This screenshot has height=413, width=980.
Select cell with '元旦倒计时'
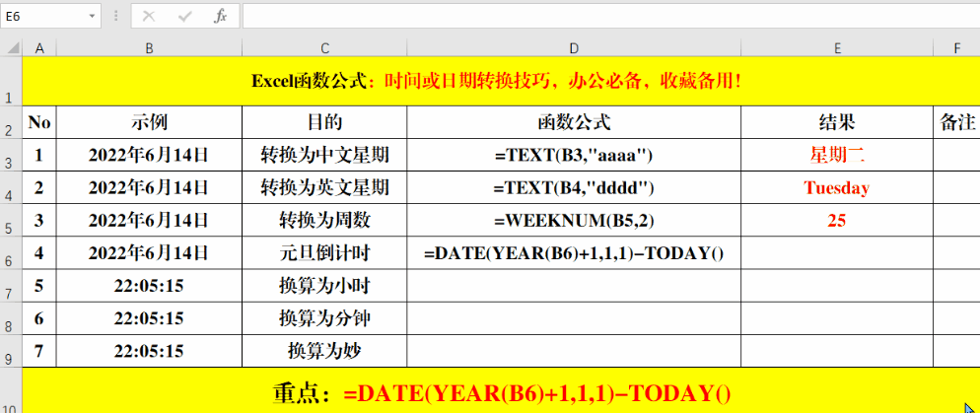[324, 253]
